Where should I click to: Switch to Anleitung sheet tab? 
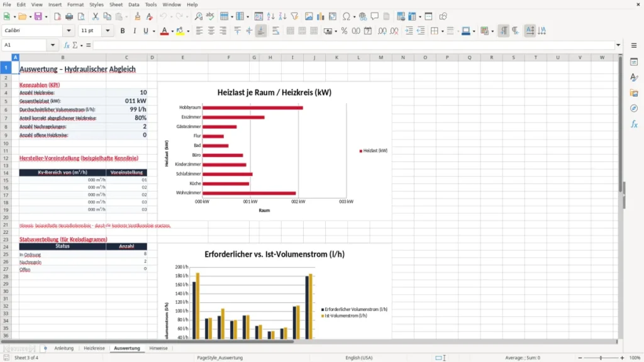[64, 348]
